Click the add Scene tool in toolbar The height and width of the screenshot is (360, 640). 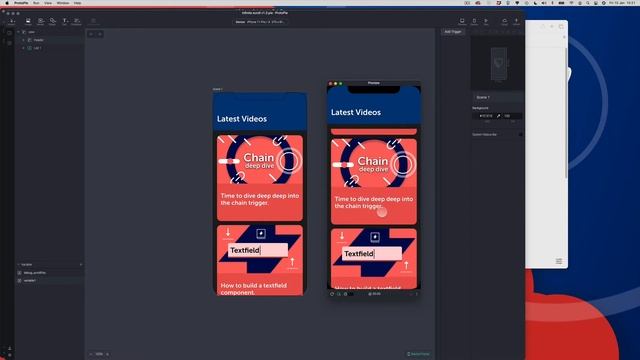pos(12,21)
